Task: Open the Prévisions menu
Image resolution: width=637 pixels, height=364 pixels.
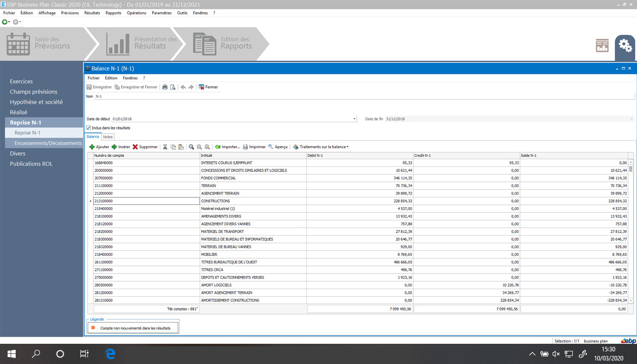Action: (x=70, y=13)
